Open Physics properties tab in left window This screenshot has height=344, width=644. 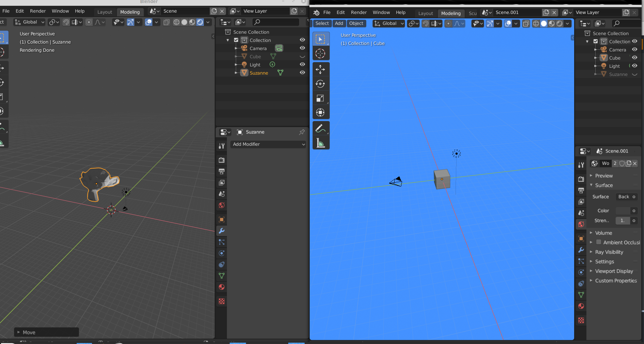coord(221,253)
